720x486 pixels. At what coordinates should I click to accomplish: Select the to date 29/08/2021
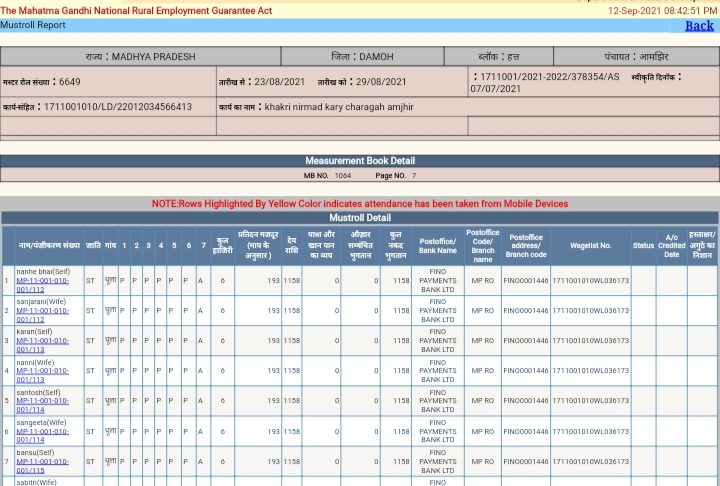coord(381,82)
